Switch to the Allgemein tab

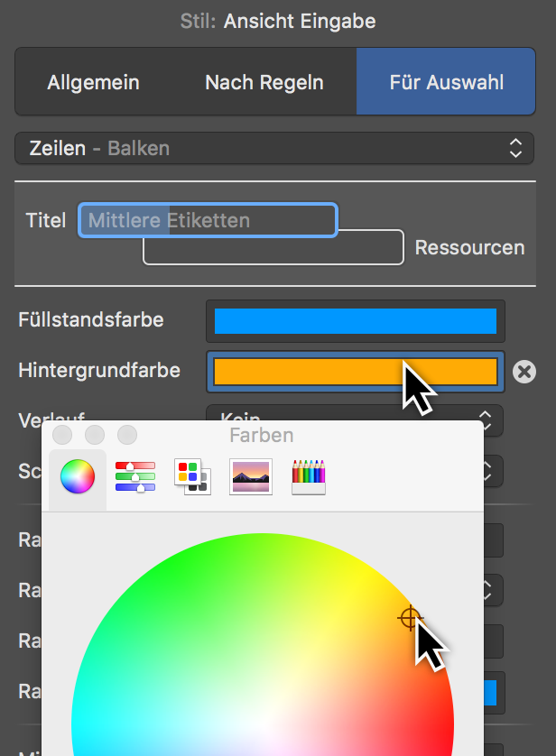coord(93,83)
